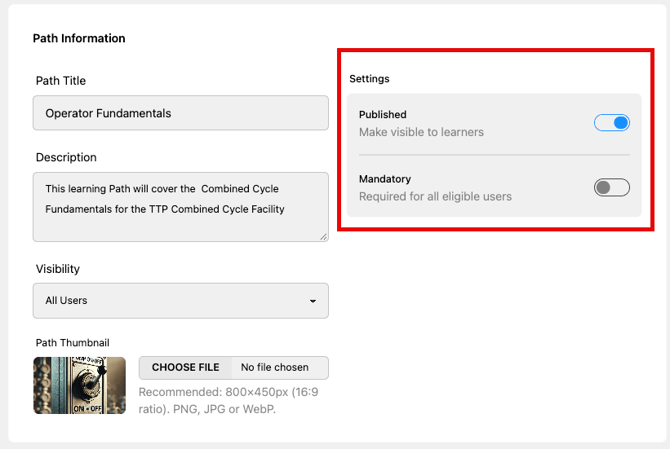Click the description textarea resize handle
Viewport: 670px width, 449px height.
pos(323,237)
